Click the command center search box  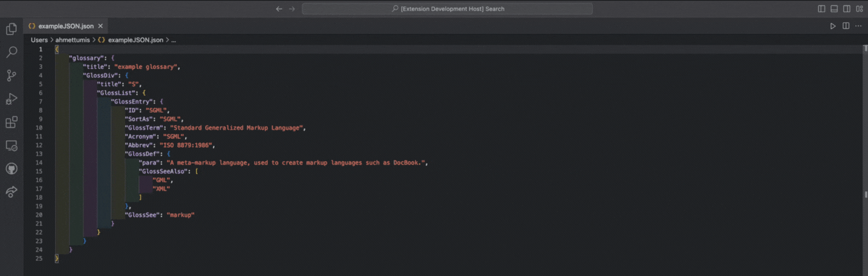(447, 8)
